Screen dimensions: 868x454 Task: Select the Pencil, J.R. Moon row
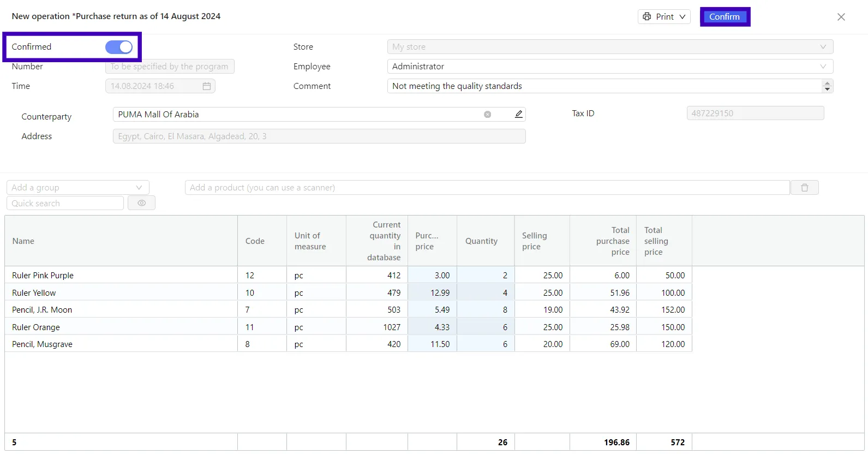click(348, 310)
